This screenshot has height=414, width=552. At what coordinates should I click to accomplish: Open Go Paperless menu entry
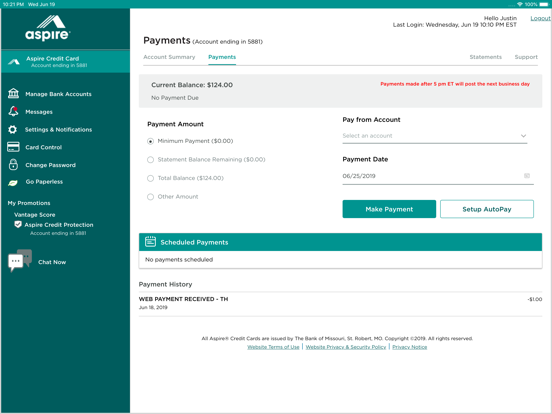(x=44, y=182)
